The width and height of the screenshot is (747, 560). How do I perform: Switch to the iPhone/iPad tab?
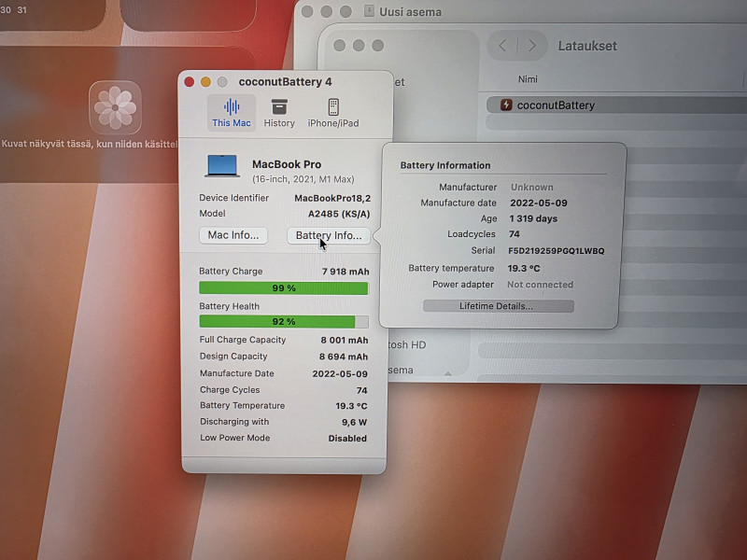click(x=332, y=107)
